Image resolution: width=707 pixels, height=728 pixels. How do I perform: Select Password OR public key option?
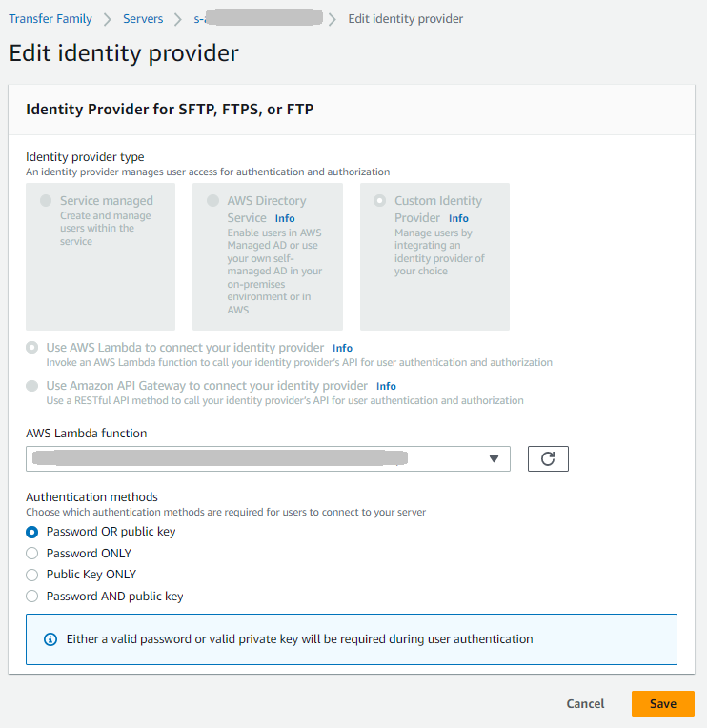32,532
